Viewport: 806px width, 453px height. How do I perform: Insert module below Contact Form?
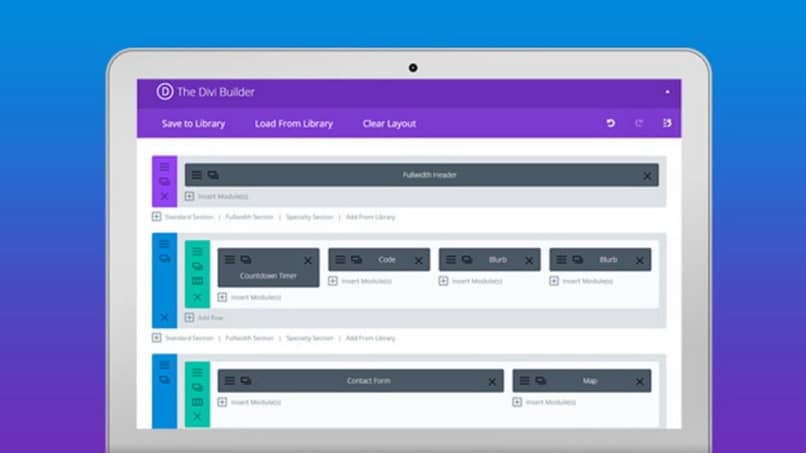pyautogui.click(x=249, y=402)
